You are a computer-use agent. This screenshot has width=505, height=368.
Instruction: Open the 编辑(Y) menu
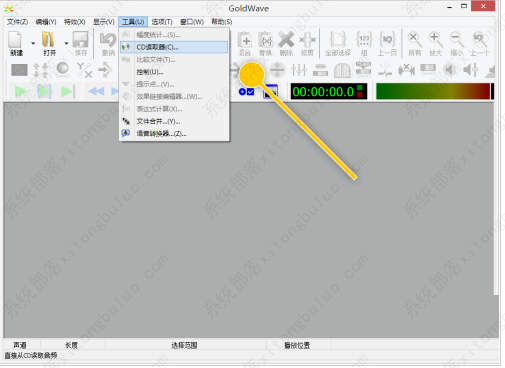pyautogui.click(x=46, y=22)
